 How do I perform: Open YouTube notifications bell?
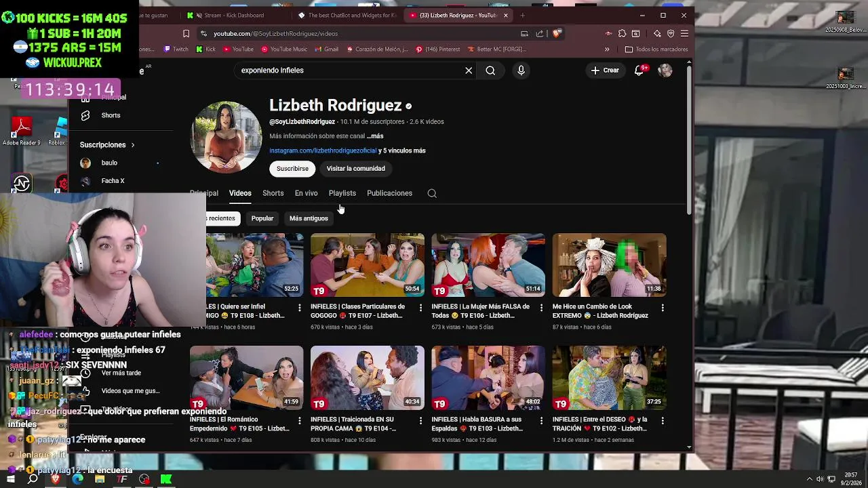pos(639,70)
